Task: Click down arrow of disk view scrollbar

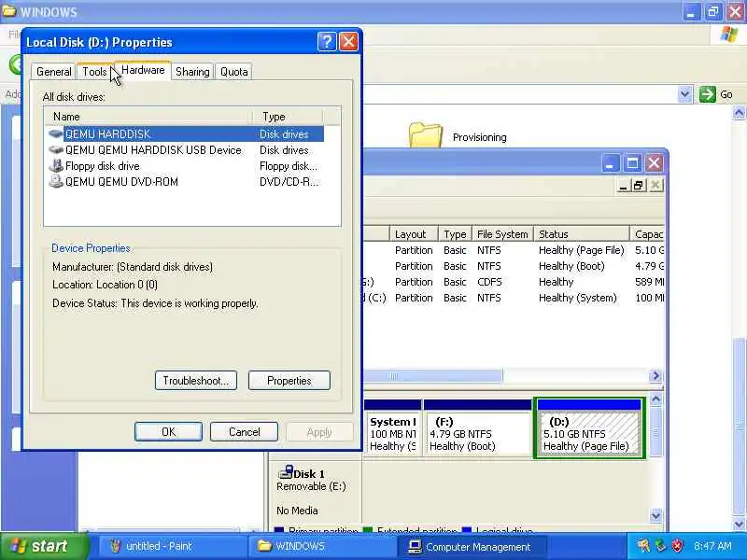Action: (656, 515)
